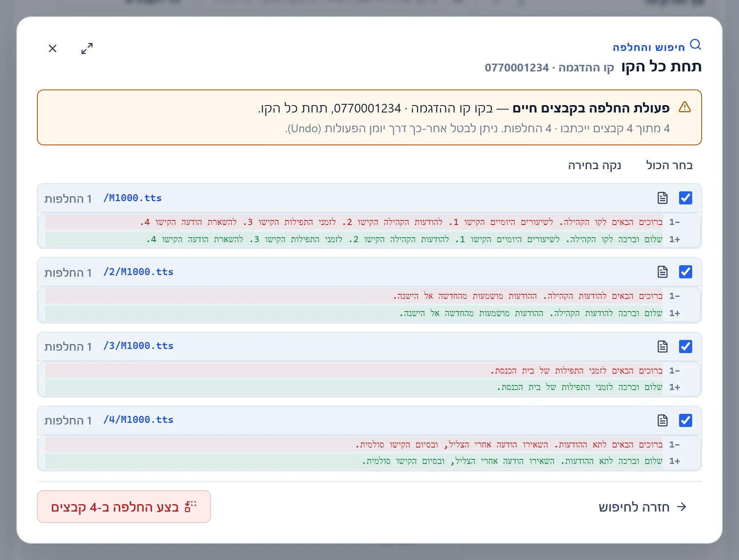Open file icon for /M1000.tts

pyautogui.click(x=663, y=198)
